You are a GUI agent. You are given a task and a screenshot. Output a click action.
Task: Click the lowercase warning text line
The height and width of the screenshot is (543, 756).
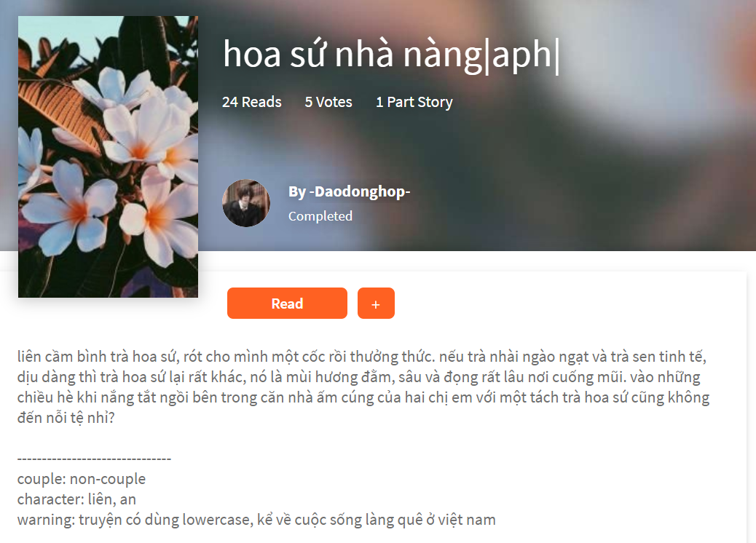[256, 520]
